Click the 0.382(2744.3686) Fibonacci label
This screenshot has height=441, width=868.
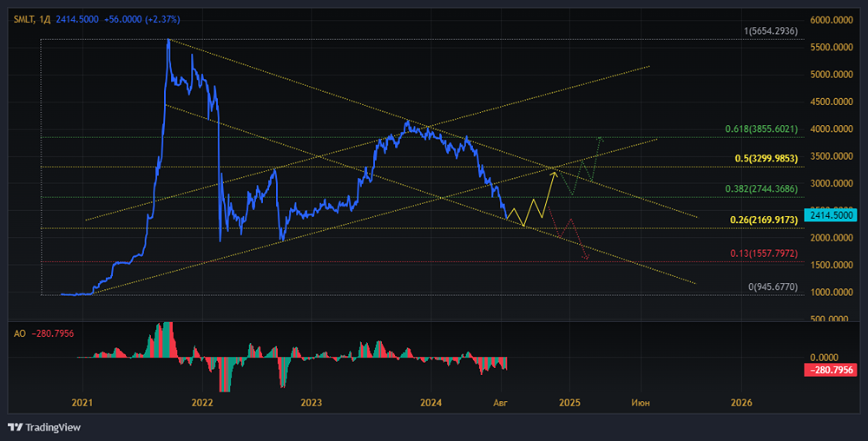(x=762, y=188)
